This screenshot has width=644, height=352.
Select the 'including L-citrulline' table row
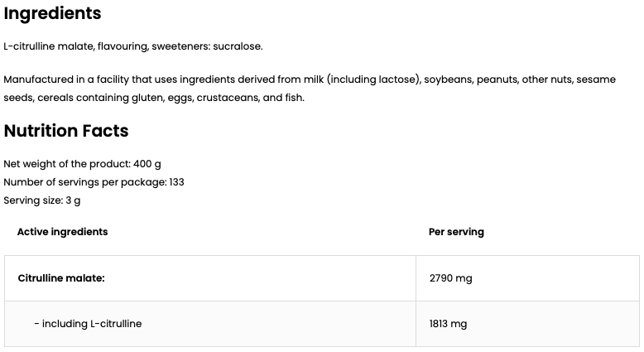click(88, 324)
